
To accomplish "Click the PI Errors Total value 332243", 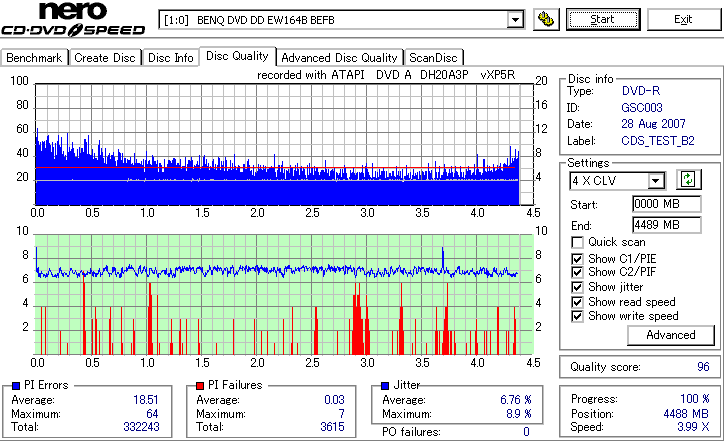I will 141,427.
